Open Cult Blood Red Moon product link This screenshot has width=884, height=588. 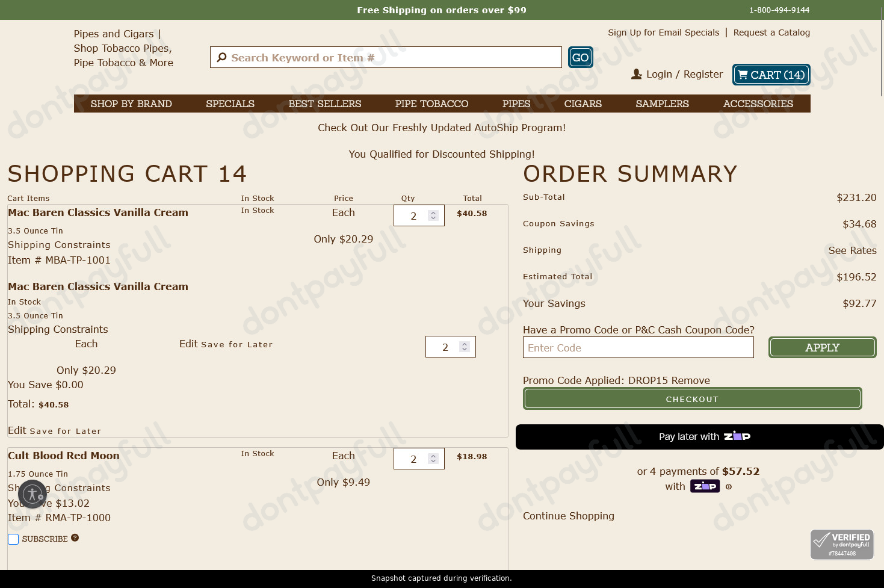tap(64, 456)
